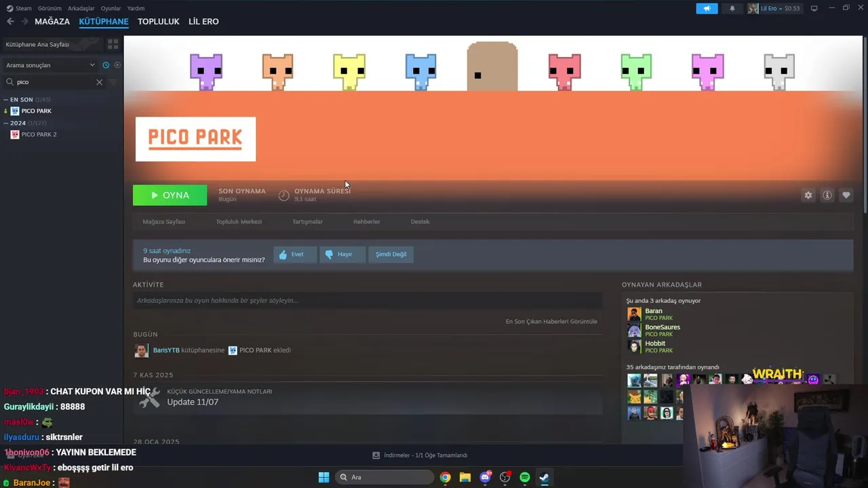Image resolution: width=868 pixels, height=488 pixels.
Task: Click the thumbs up Evet button
Action: point(295,254)
